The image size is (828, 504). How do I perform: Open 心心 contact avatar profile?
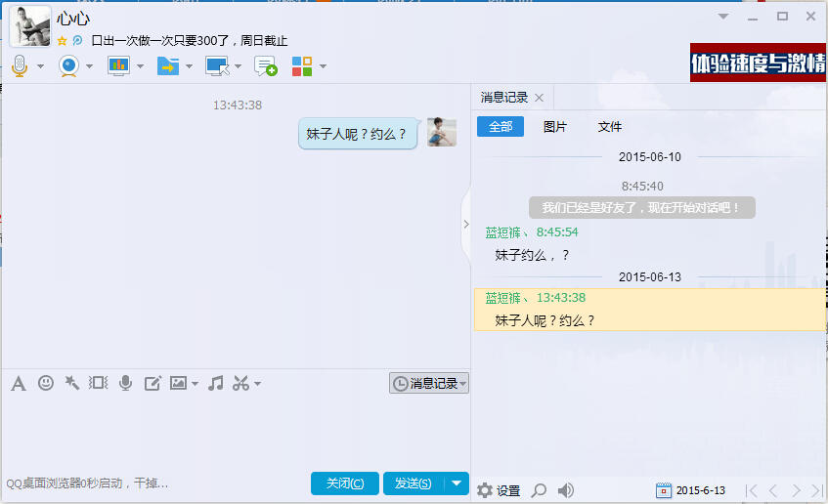pyautogui.click(x=30, y=25)
